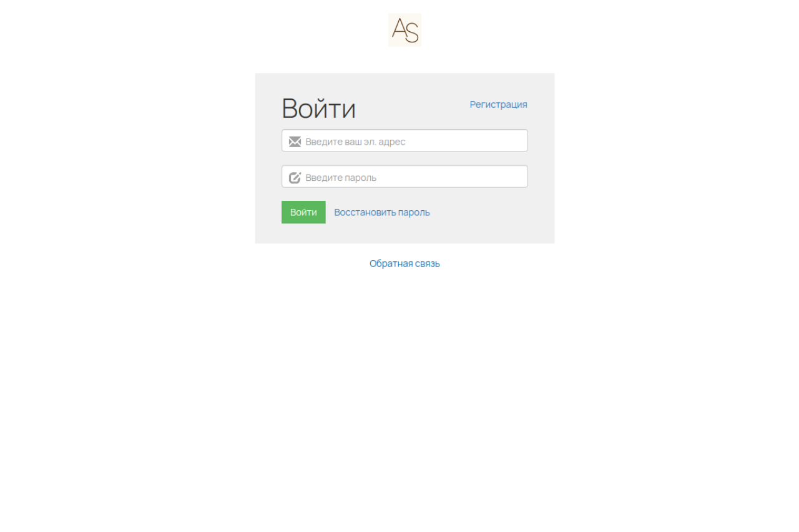Select the password recovery link

[382, 212]
